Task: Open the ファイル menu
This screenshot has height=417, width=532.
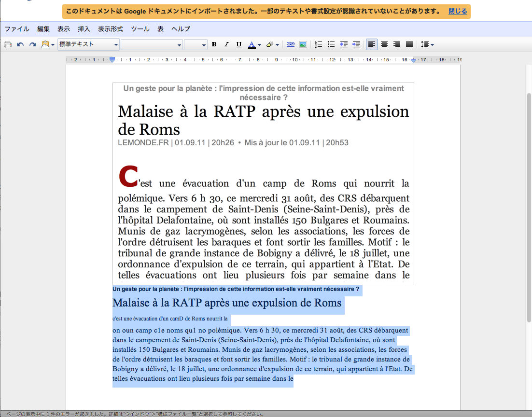Action: point(16,29)
